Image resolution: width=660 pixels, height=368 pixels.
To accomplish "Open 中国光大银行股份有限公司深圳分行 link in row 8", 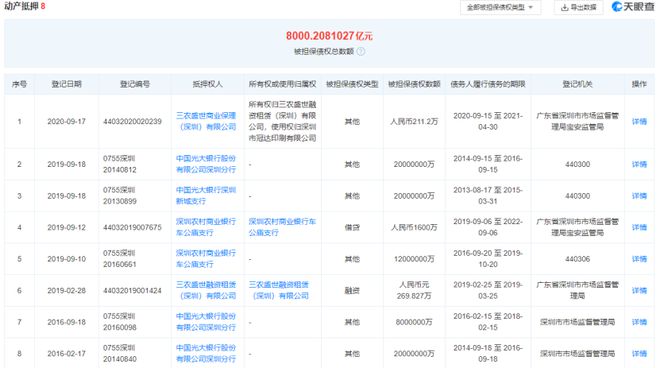I will (206, 354).
